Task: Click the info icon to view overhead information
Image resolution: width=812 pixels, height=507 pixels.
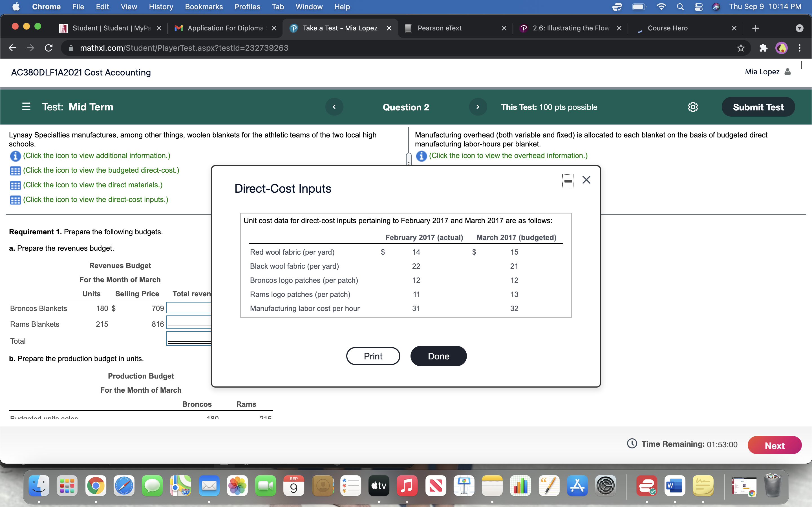Action: point(422,155)
